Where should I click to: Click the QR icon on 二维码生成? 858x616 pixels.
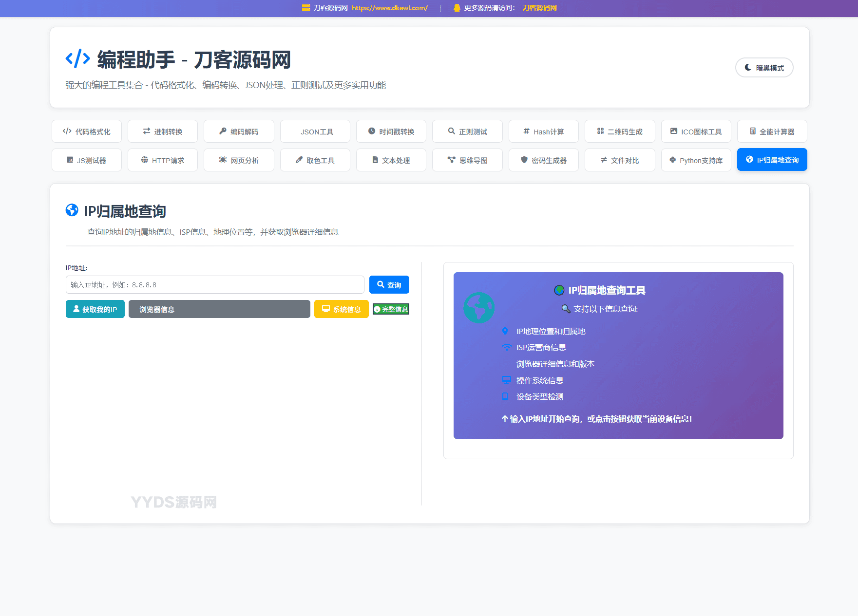click(x=600, y=131)
